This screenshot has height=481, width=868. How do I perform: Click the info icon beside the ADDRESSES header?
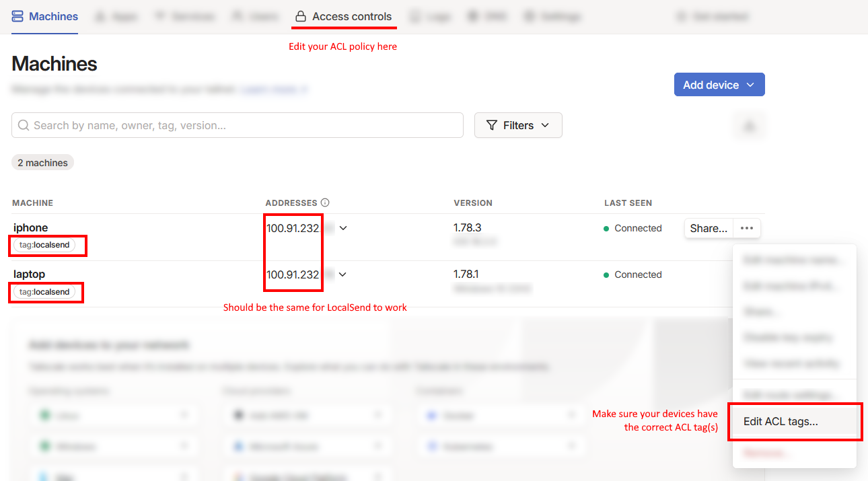tap(326, 202)
